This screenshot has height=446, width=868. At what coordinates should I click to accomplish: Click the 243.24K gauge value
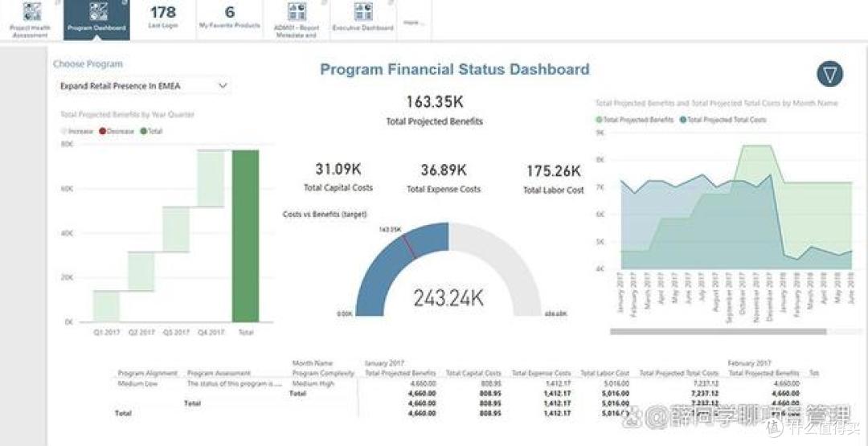coord(448,297)
